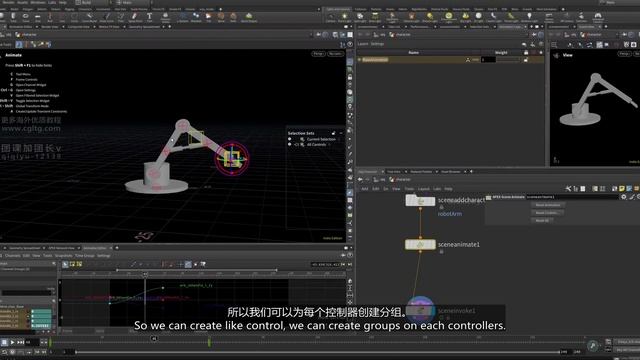The width and height of the screenshot is (640, 360).
Task: Select the Curve Bezier shelf tool
Action: (x=89, y=17)
